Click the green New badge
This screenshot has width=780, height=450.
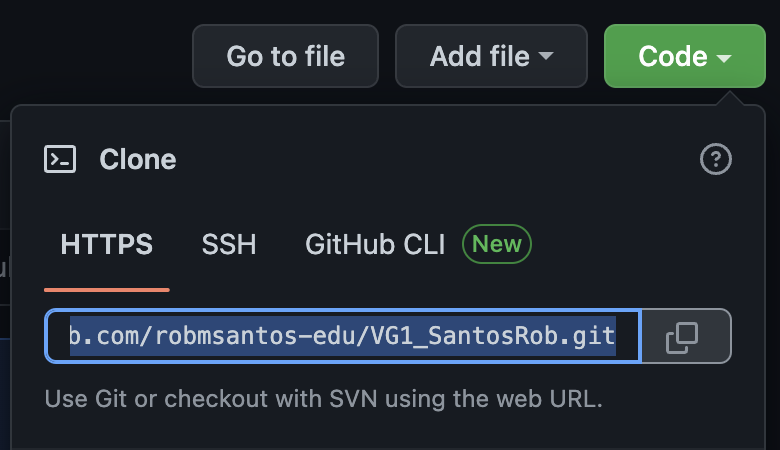coord(497,244)
